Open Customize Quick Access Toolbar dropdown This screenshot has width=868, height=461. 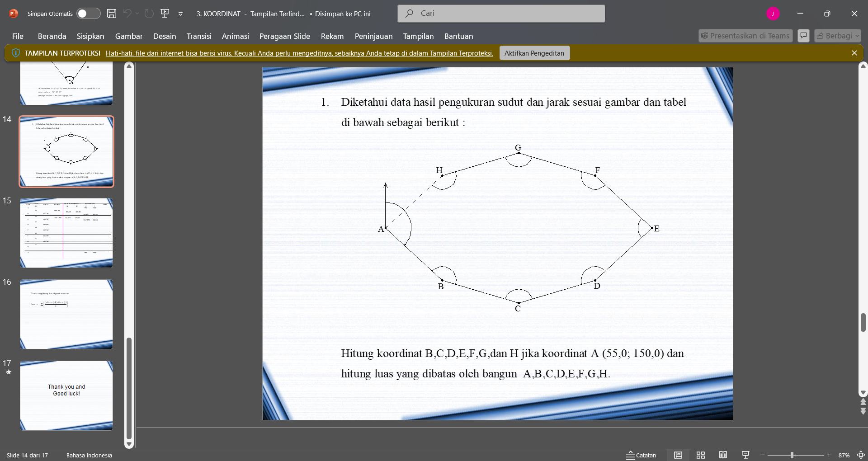click(180, 14)
